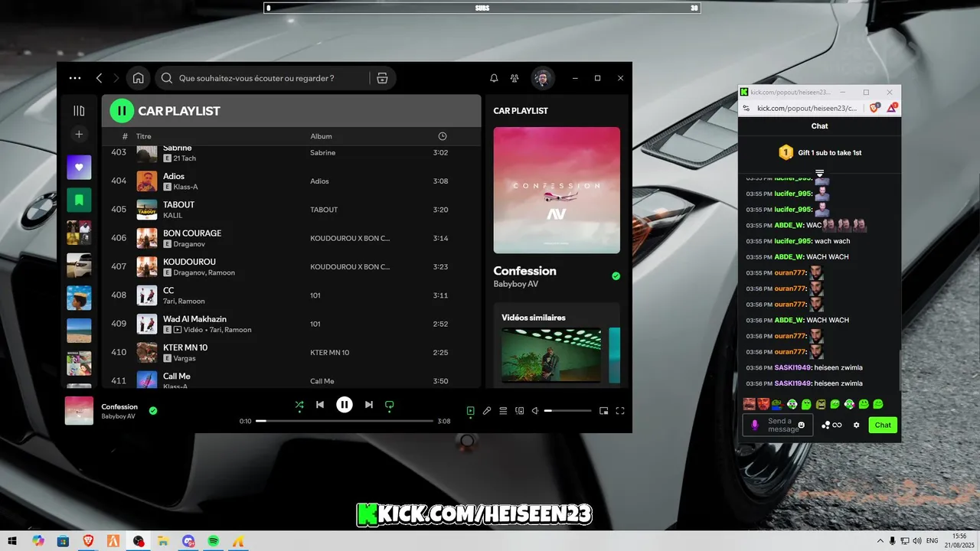
Task: Open the miniplayer icon
Action: click(604, 411)
